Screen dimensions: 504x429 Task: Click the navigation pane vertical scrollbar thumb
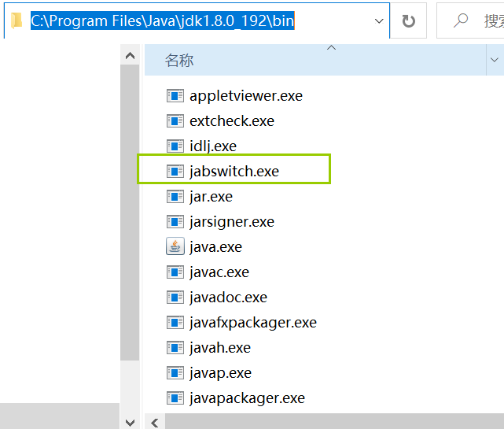pyautogui.click(x=130, y=213)
